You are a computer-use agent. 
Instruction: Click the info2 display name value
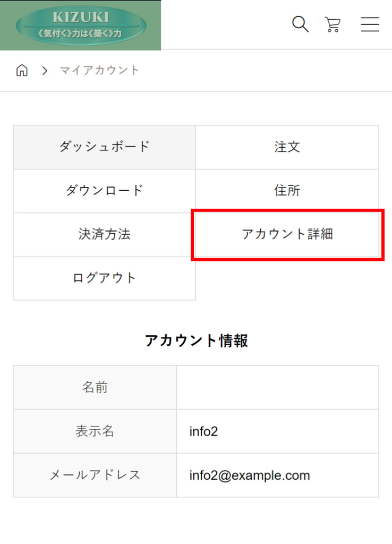(203, 431)
